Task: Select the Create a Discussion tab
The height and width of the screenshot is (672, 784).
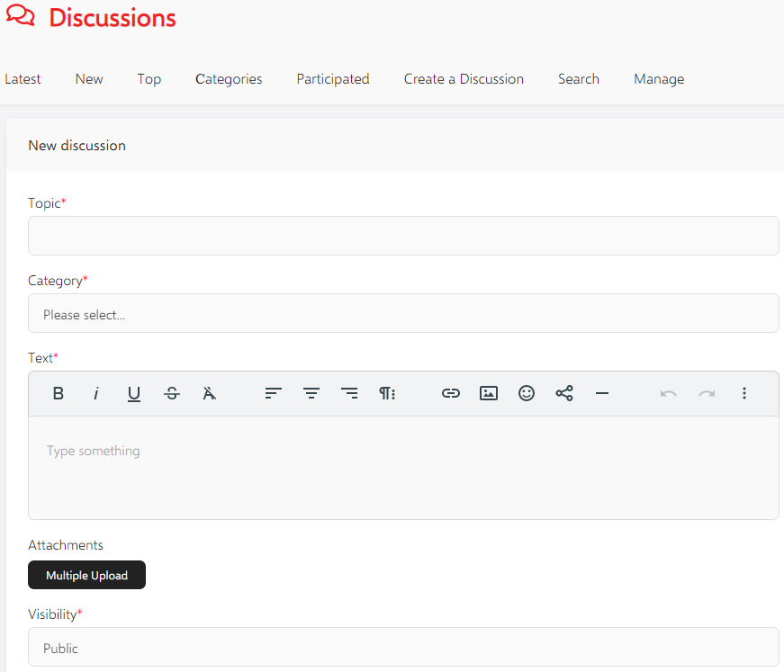Action: pos(464,79)
